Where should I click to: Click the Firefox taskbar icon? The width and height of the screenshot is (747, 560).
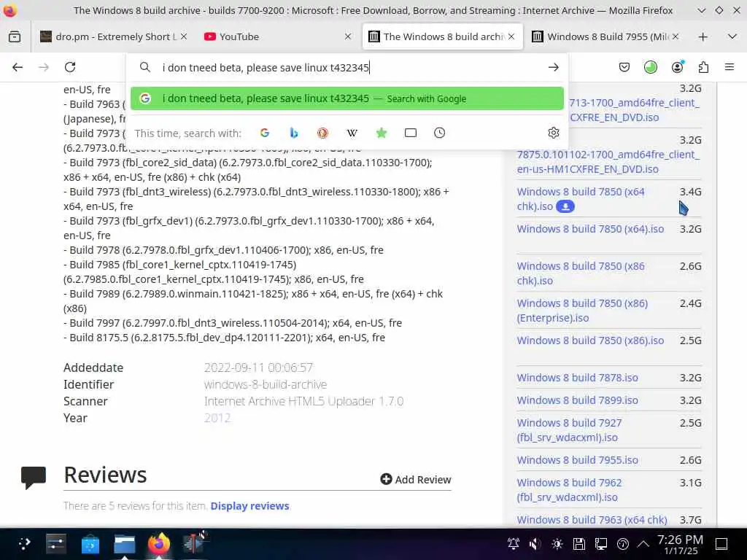click(158, 544)
